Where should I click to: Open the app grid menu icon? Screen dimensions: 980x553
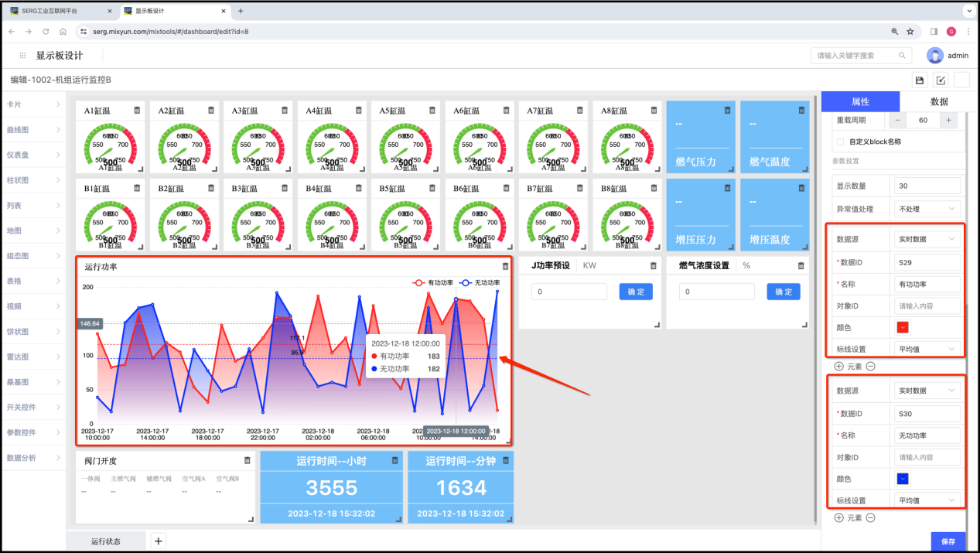(22, 56)
